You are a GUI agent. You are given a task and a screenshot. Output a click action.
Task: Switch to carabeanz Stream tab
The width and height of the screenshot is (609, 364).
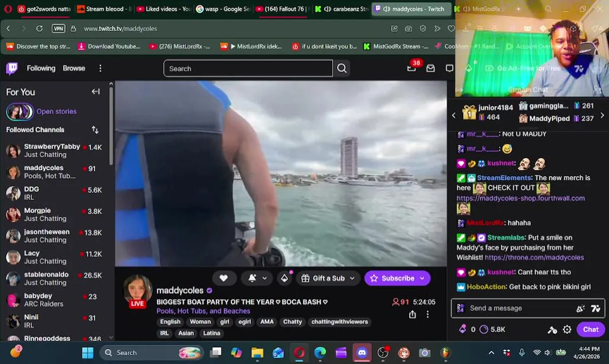point(341,9)
